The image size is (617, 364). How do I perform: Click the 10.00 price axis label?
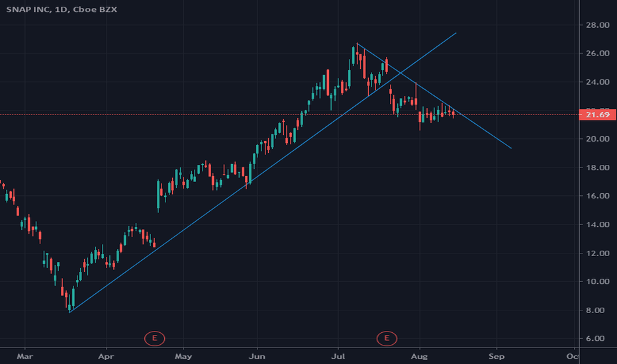click(597, 282)
